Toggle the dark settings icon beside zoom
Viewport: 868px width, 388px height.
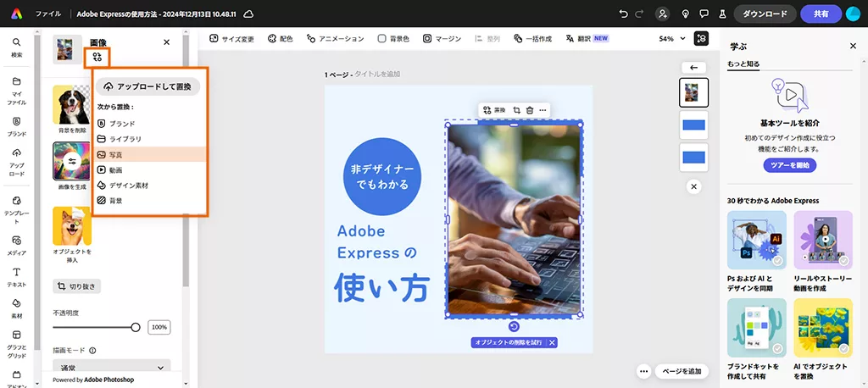(x=701, y=39)
